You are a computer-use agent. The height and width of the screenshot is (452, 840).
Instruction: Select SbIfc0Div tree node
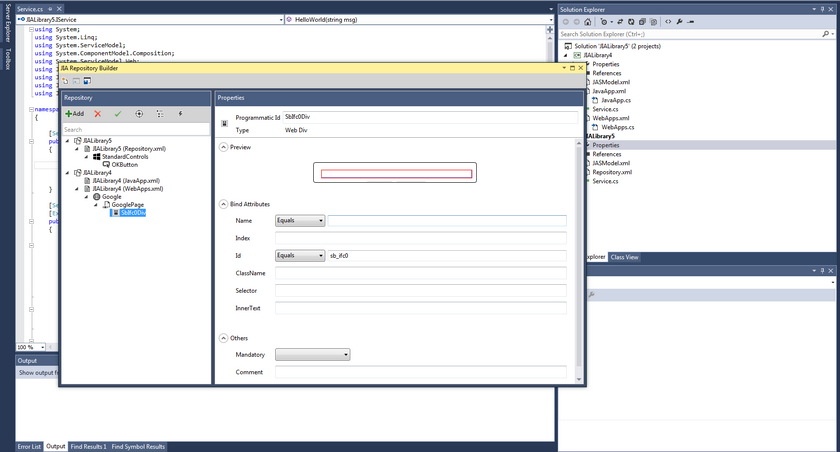pyautogui.click(x=133, y=213)
